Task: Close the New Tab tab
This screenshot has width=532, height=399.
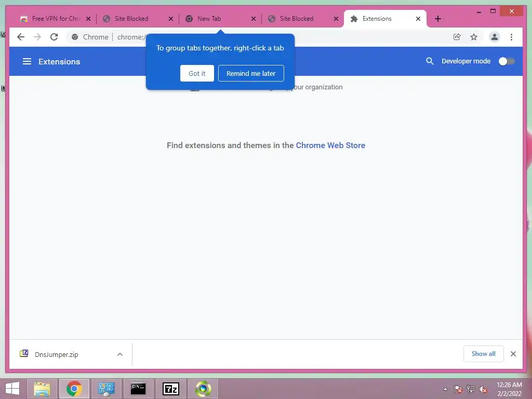Action: coord(254,19)
